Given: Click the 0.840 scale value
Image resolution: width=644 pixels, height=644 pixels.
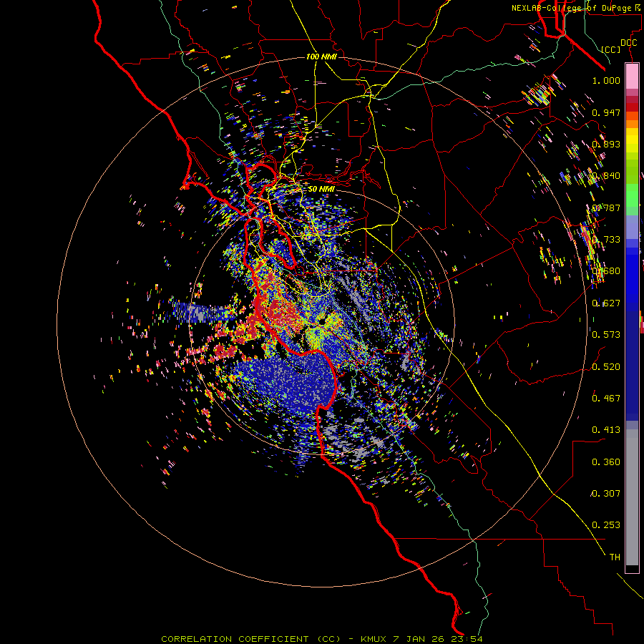Looking at the screenshot, I should click(x=606, y=176).
